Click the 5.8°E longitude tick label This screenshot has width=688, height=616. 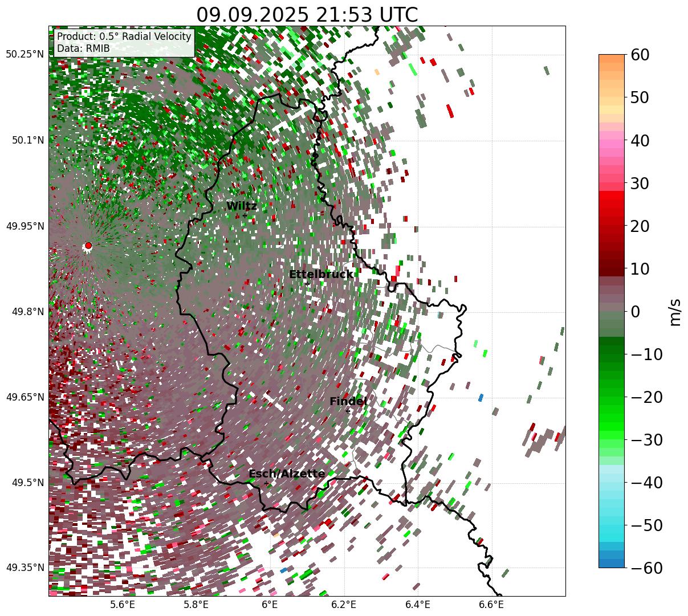point(196,605)
